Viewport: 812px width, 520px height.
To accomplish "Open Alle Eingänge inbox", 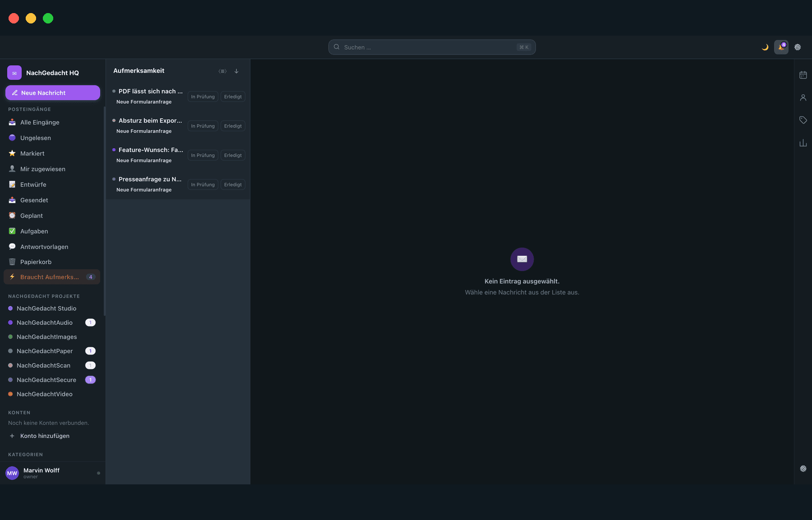I will point(53,122).
